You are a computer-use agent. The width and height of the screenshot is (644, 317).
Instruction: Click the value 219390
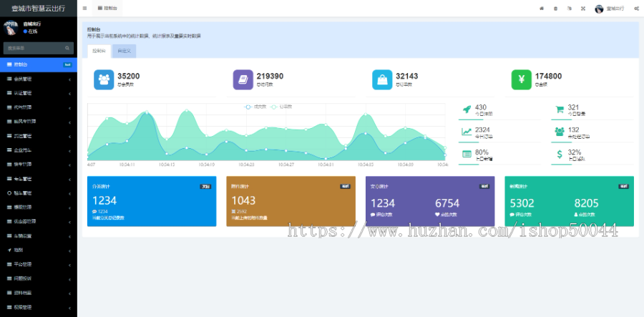(x=270, y=76)
